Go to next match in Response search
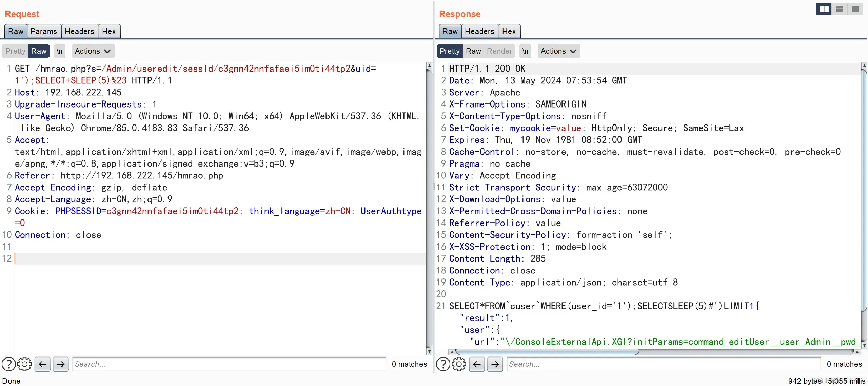The height and width of the screenshot is (386, 868). 495,364
